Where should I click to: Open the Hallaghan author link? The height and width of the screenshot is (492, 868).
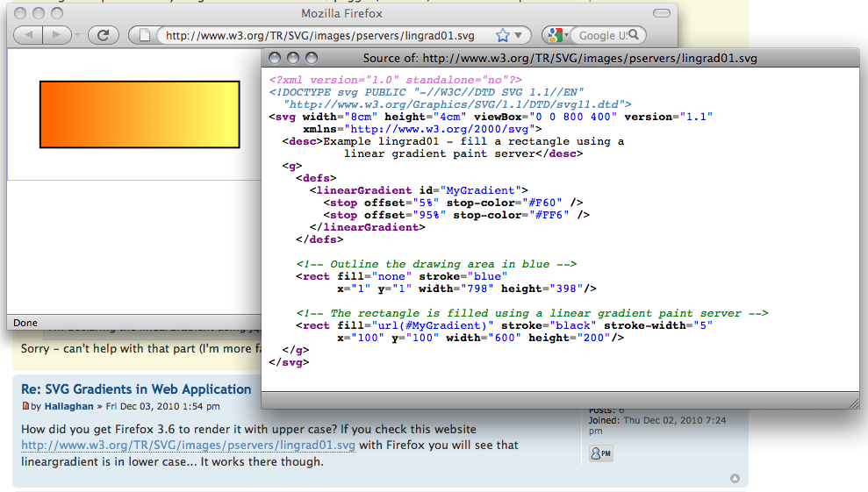68,406
